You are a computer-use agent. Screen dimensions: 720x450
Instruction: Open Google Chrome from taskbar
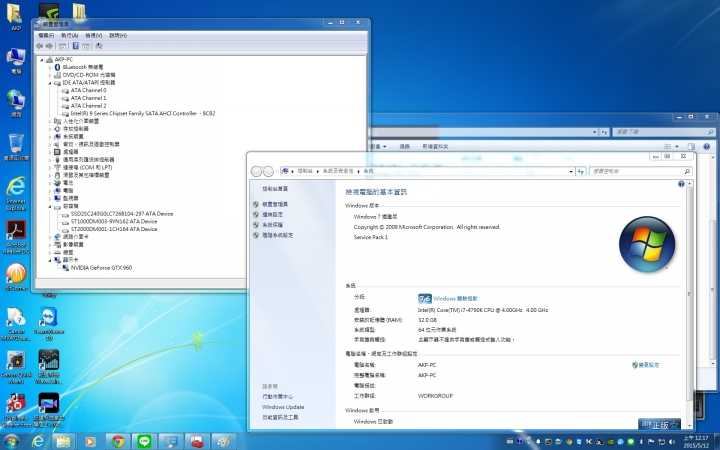pos(118,442)
